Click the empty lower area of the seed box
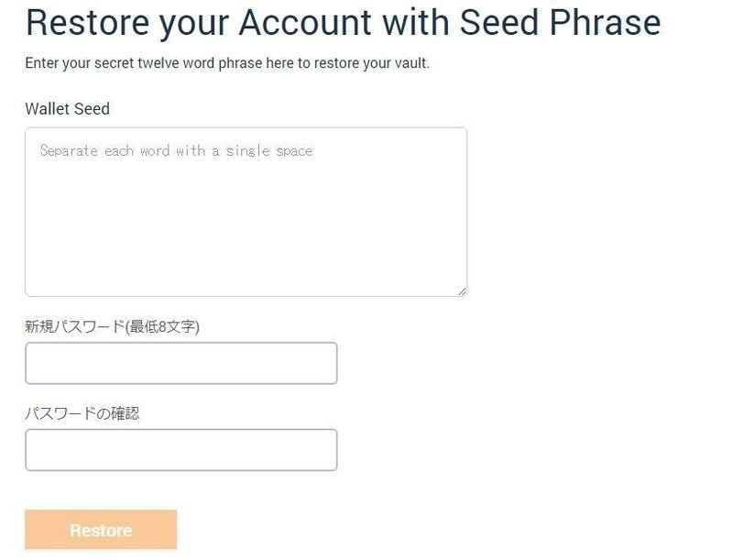 click(246, 257)
